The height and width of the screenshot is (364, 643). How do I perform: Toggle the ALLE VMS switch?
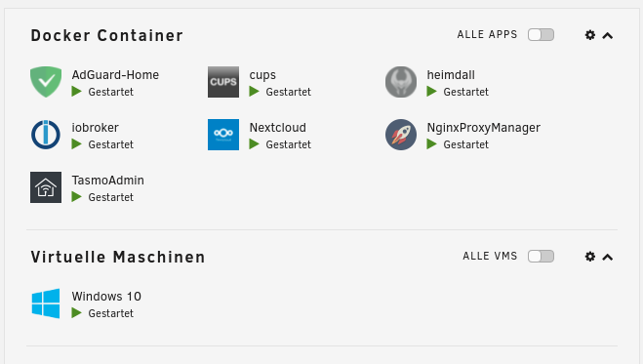tap(541, 257)
